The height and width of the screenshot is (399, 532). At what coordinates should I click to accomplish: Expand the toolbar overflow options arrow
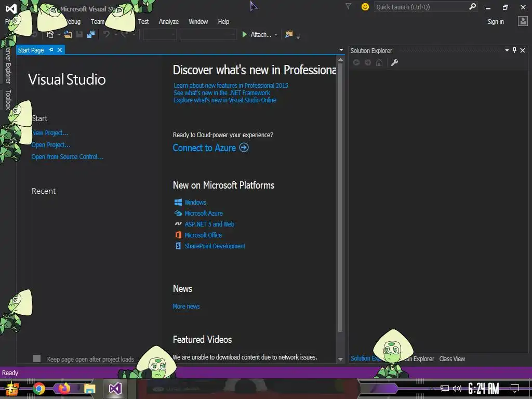click(298, 37)
